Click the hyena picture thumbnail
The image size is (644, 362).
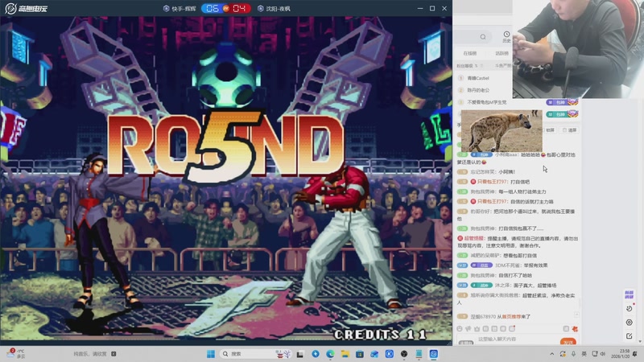click(x=502, y=130)
